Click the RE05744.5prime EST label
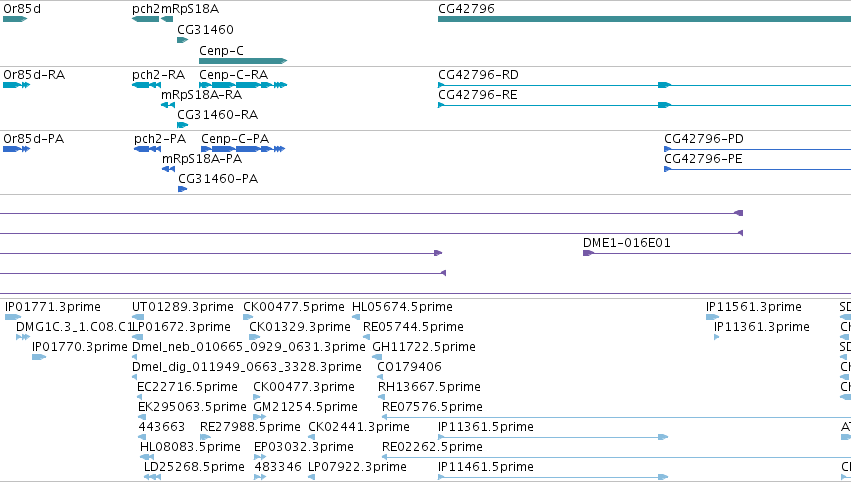 [x=414, y=327]
